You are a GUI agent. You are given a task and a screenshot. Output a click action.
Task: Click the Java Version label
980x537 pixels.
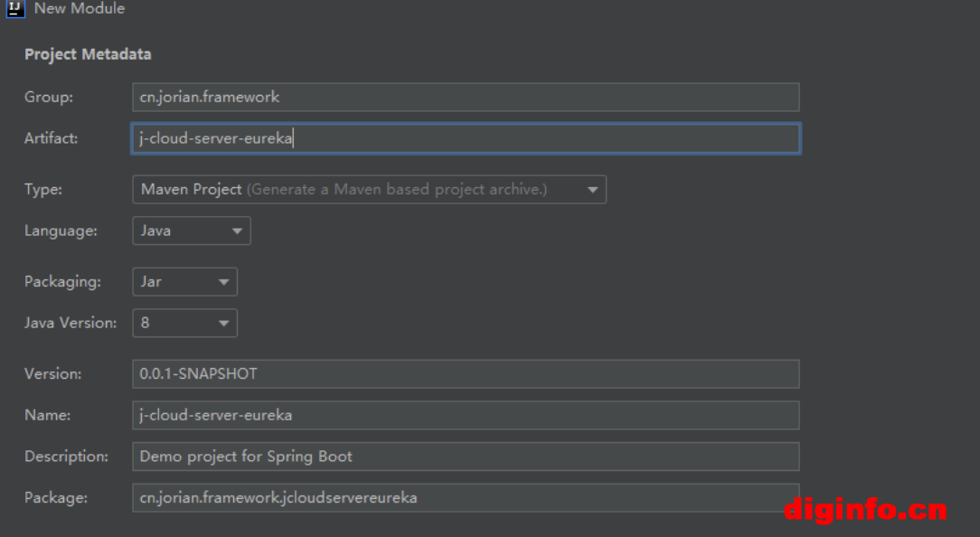(x=71, y=323)
